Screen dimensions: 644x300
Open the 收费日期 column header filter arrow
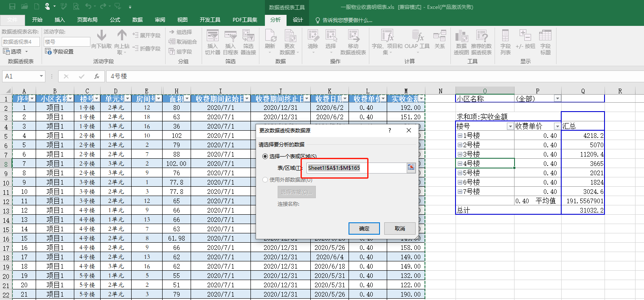pos(345,98)
